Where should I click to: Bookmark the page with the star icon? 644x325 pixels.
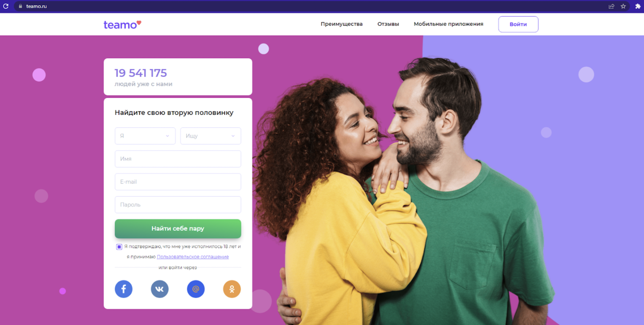pyautogui.click(x=623, y=6)
